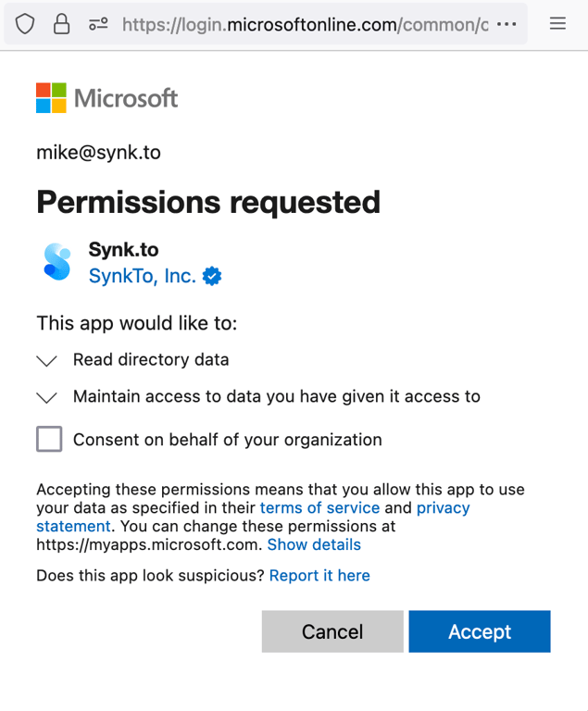The height and width of the screenshot is (711, 588).
Task: Open the three-dot page actions menu
Action: (507, 24)
